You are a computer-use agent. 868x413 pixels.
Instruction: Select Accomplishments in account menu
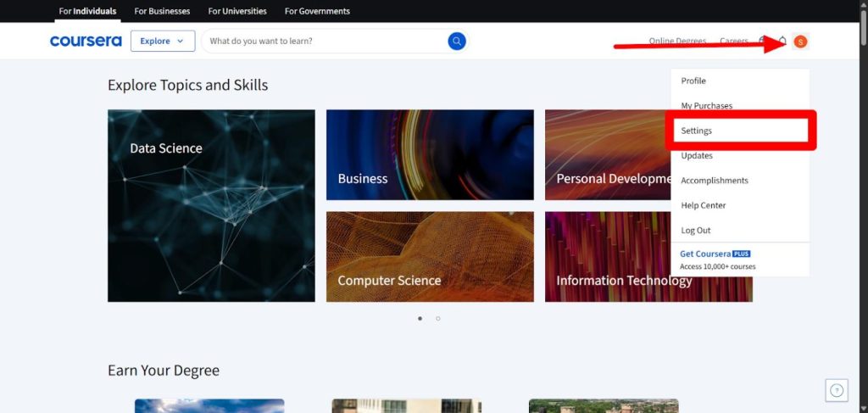(740, 181)
